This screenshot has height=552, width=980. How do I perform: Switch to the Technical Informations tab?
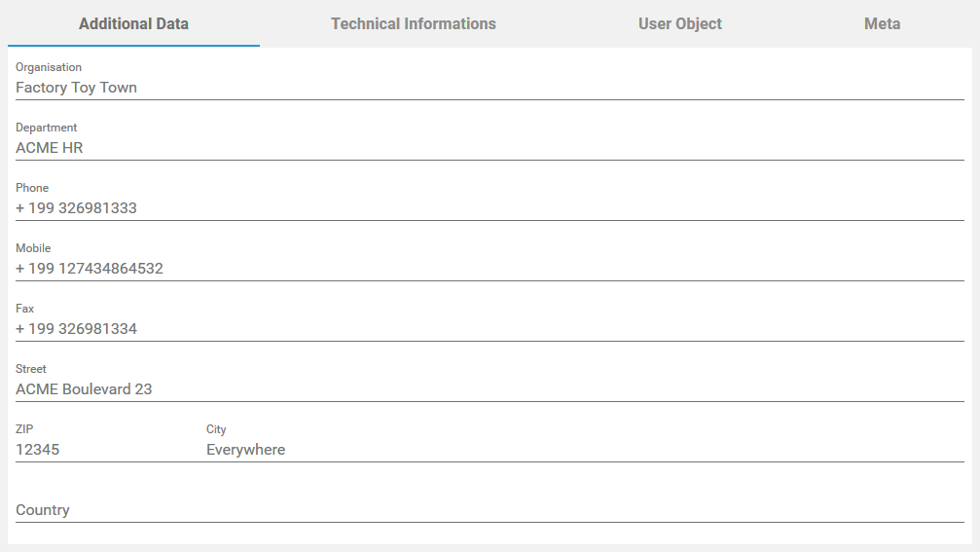[413, 24]
